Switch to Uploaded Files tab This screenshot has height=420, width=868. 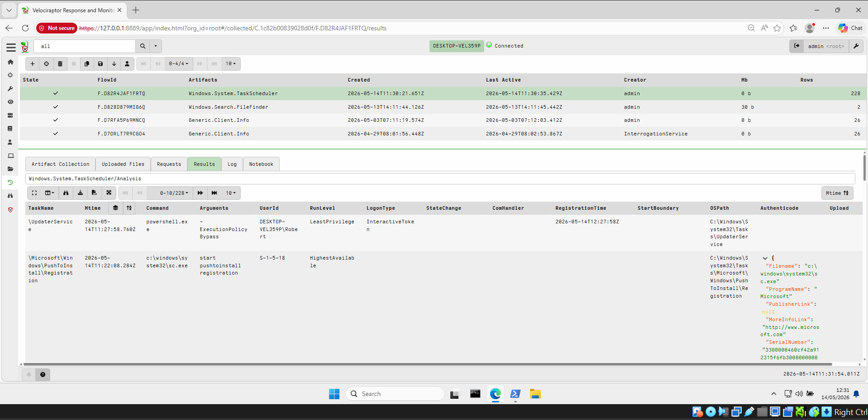click(x=123, y=164)
